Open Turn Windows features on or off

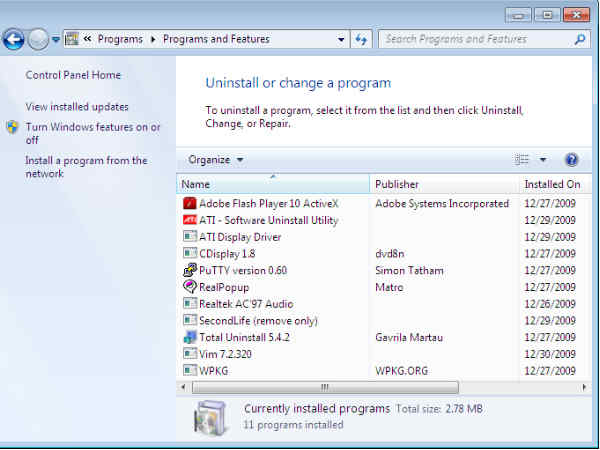[92, 134]
